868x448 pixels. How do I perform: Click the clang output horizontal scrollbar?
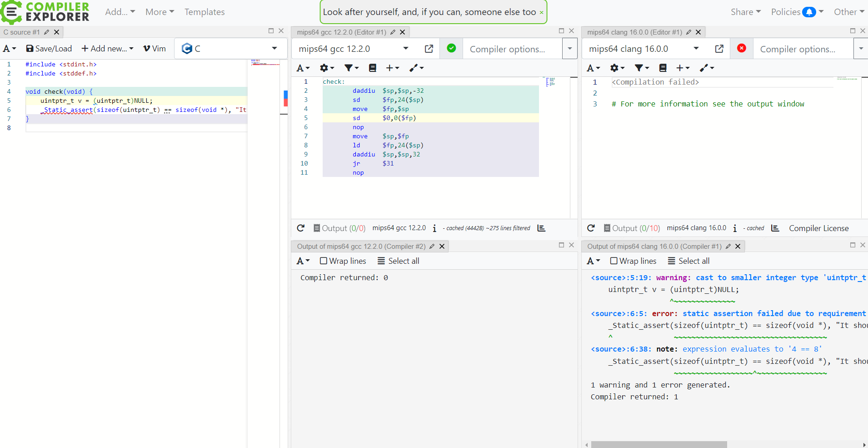point(659,444)
